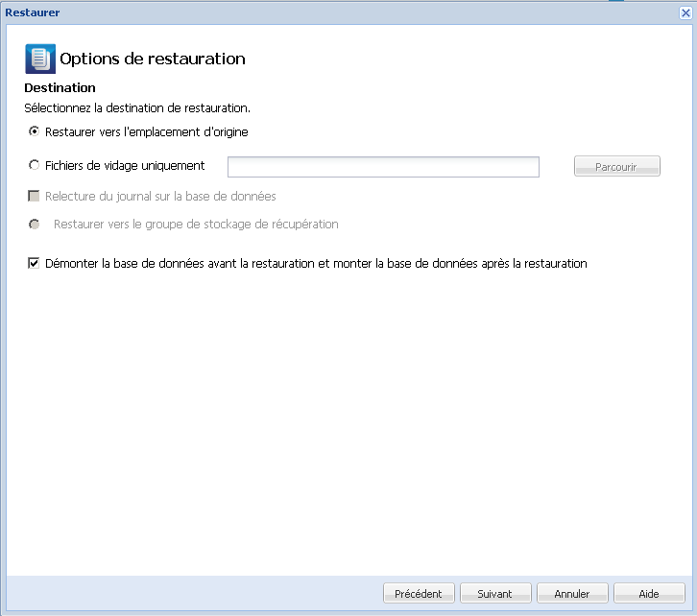Click the dump files path input field
Viewport: 697px width, 616px height.
coord(383,167)
